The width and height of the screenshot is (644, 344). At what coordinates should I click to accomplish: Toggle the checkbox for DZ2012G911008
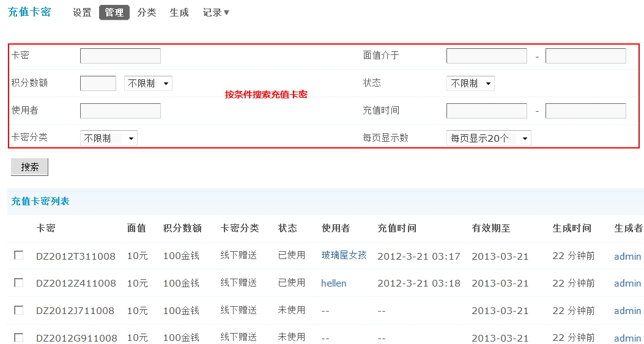(x=19, y=337)
